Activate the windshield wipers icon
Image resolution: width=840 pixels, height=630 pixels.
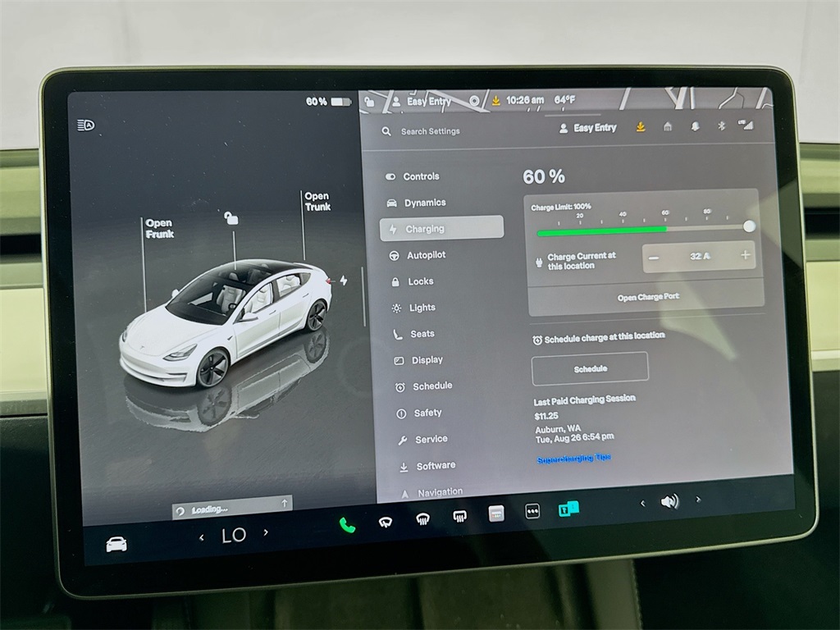[x=385, y=522]
